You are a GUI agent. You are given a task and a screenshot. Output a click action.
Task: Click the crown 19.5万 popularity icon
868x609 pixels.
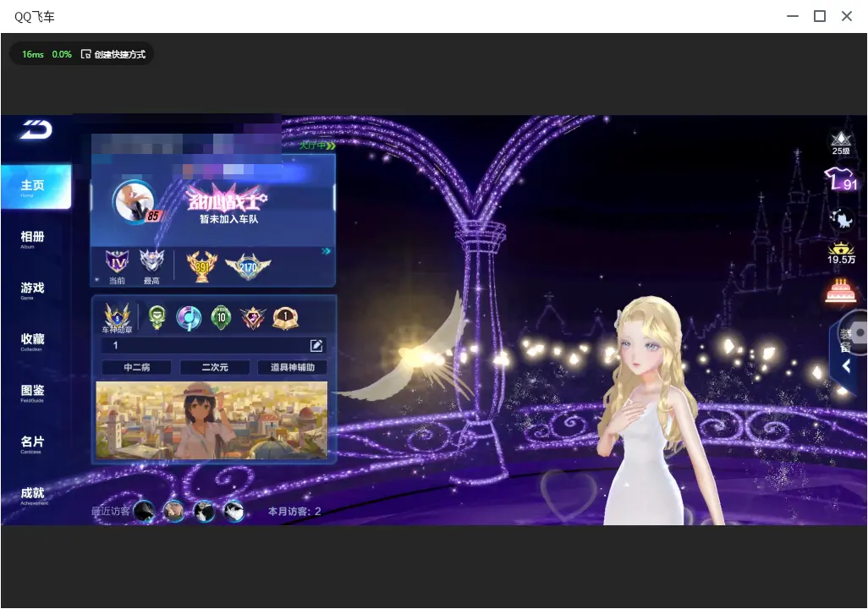(x=841, y=253)
